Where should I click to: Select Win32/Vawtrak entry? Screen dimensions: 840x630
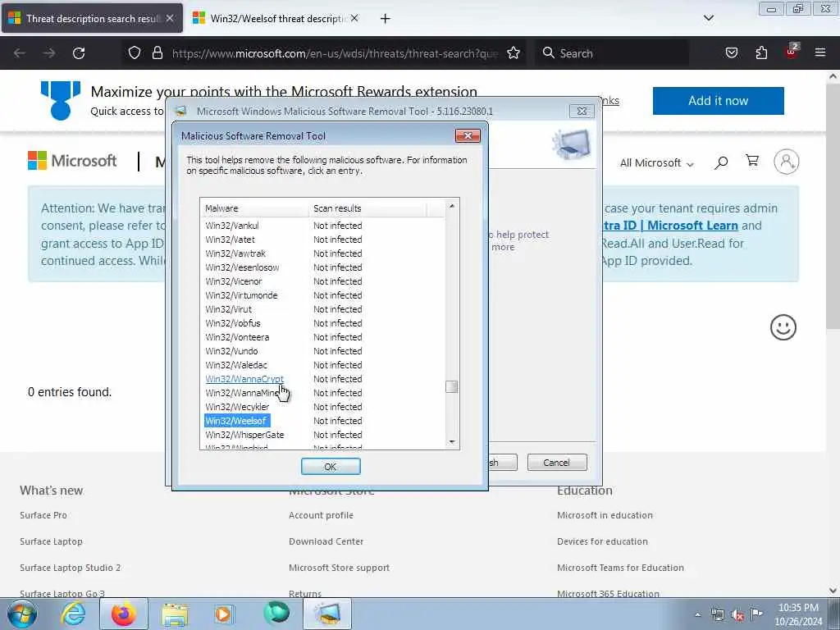tap(235, 253)
